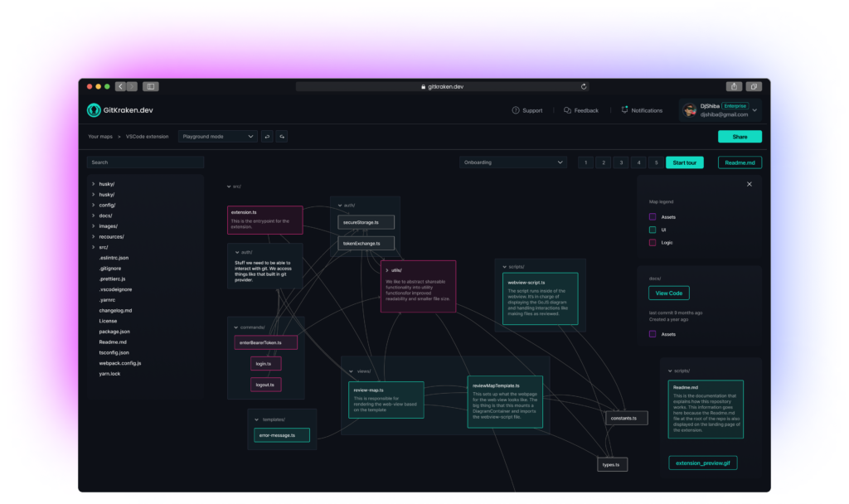This screenshot has width=849, height=504.
Task: Click the View Code button
Action: pyautogui.click(x=669, y=293)
